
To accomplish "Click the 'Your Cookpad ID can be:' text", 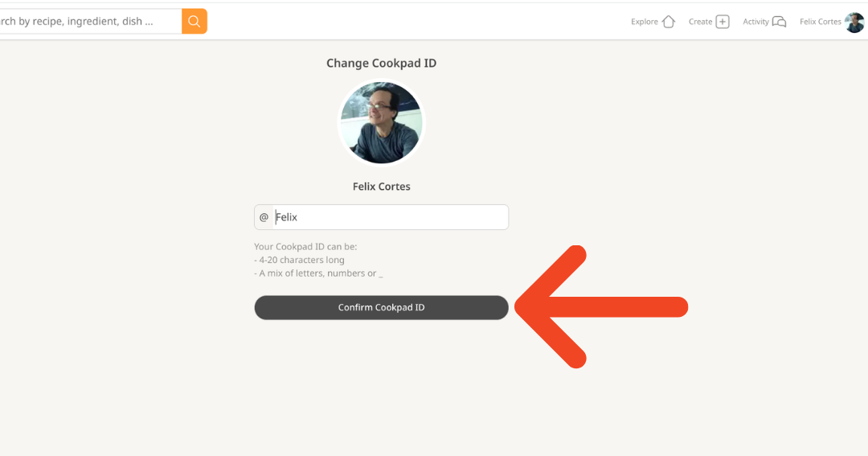I will tap(305, 247).
